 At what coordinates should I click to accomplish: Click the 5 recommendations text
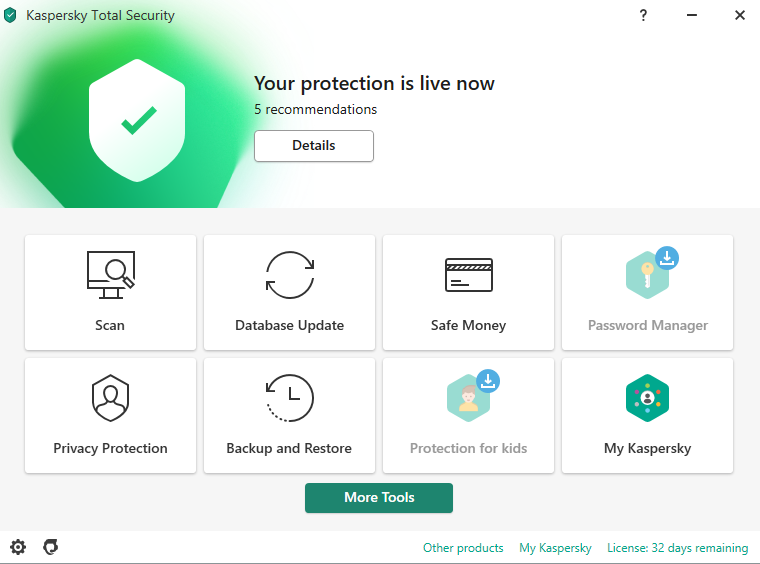315,109
